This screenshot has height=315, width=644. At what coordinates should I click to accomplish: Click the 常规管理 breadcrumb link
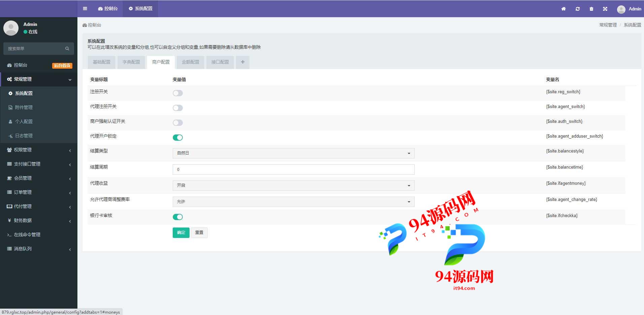pyautogui.click(x=608, y=25)
